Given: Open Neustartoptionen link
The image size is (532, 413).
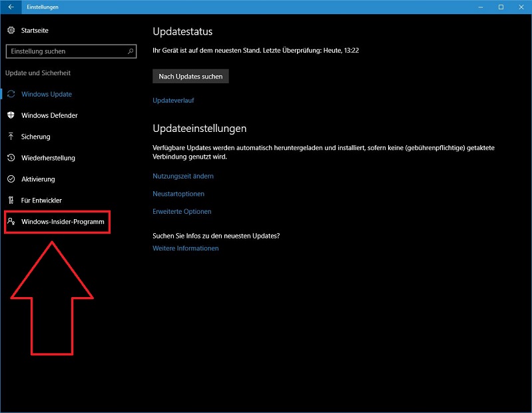Looking at the screenshot, I should click(178, 194).
